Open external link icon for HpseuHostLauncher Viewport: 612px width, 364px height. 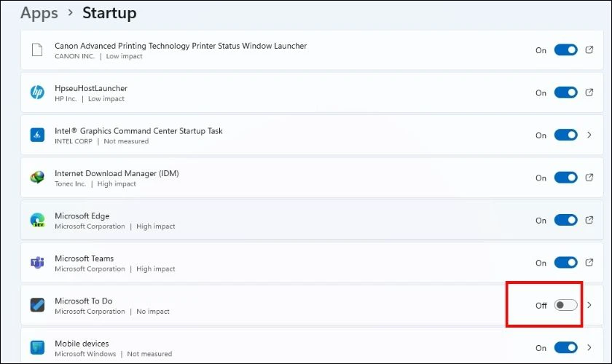[x=589, y=92]
